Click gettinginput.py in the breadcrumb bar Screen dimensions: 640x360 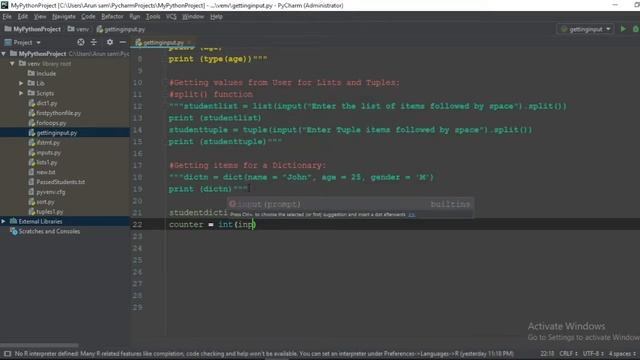121,29
